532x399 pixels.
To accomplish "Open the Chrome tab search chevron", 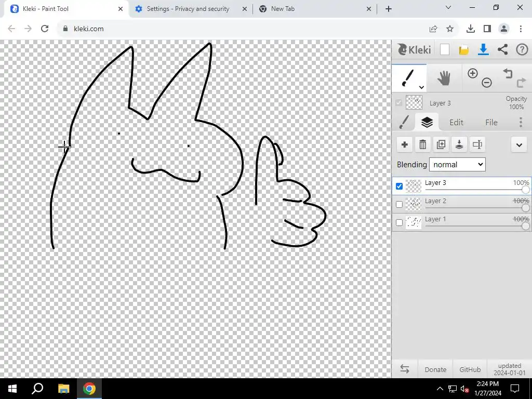I will pos(448,7).
